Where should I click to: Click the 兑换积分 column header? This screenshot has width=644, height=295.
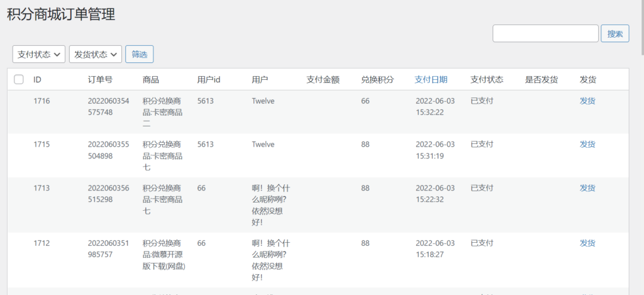[x=377, y=80]
